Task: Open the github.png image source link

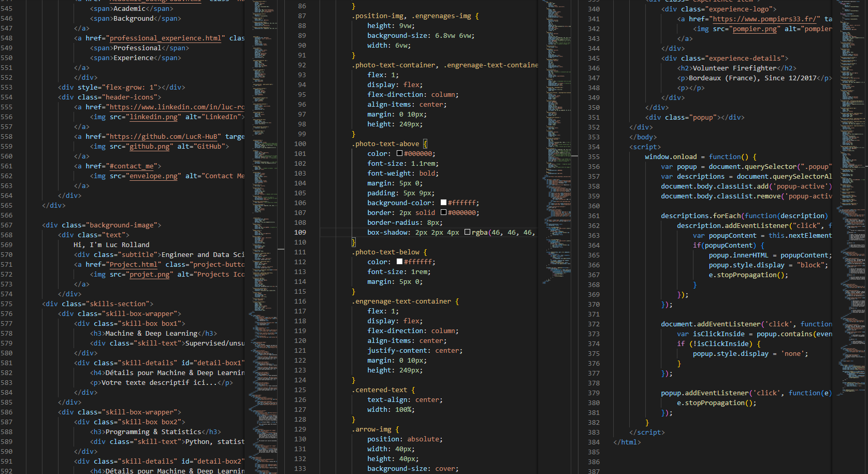Action: pyautogui.click(x=149, y=147)
